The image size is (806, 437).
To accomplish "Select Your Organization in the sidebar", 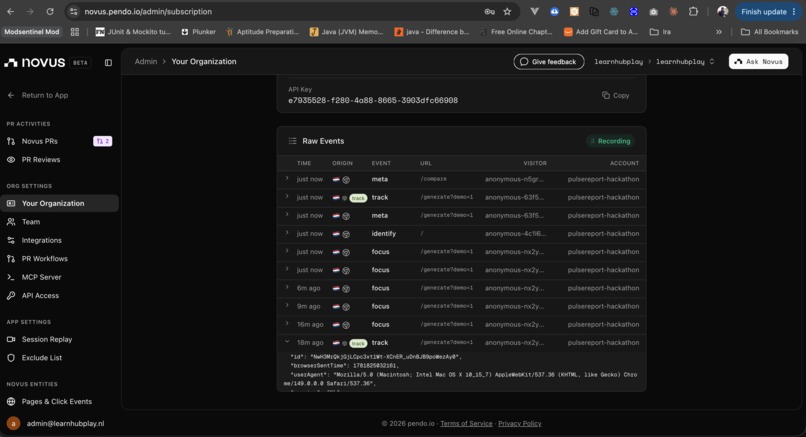I will pyautogui.click(x=59, y=203).
